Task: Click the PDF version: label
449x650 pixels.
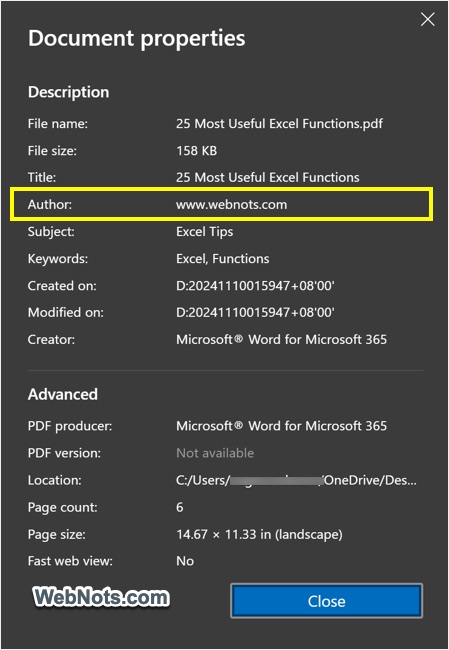Action: pos(64,453)
